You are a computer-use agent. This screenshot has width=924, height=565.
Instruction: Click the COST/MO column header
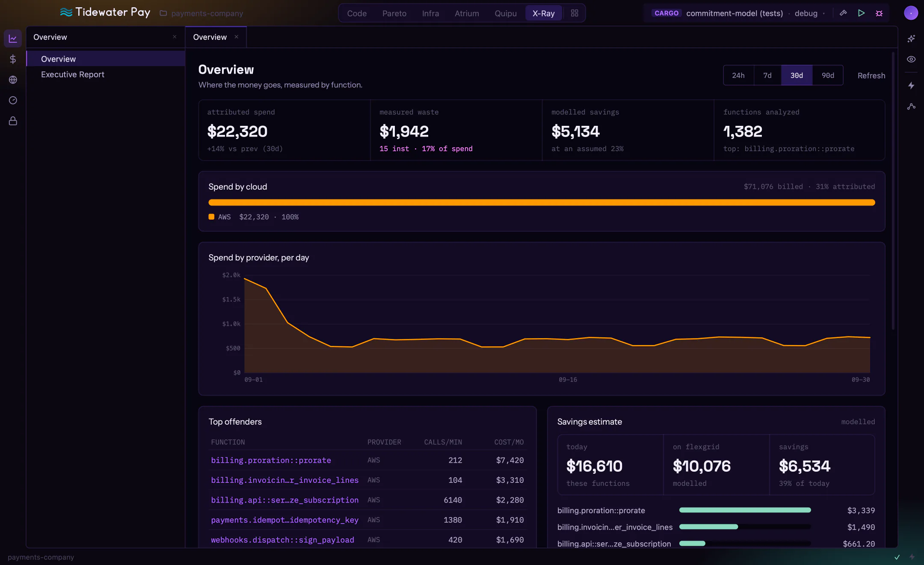click(509, 442)
